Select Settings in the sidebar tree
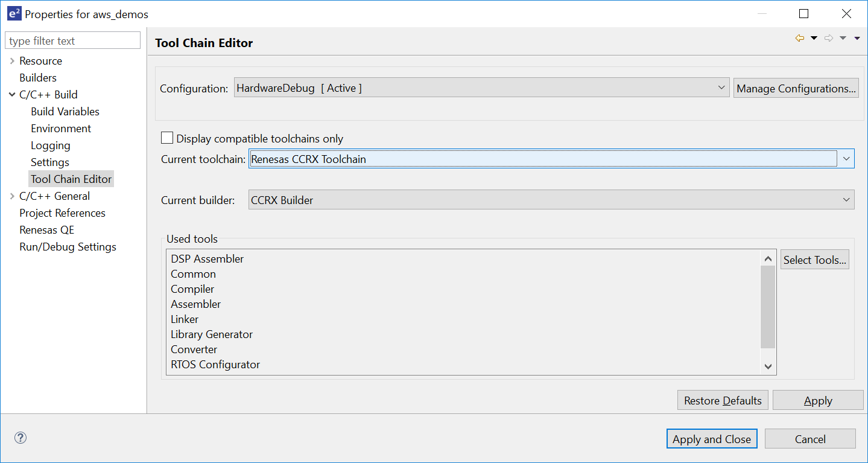868x463 pixels. pyautogui.click(x=49, y=162)
